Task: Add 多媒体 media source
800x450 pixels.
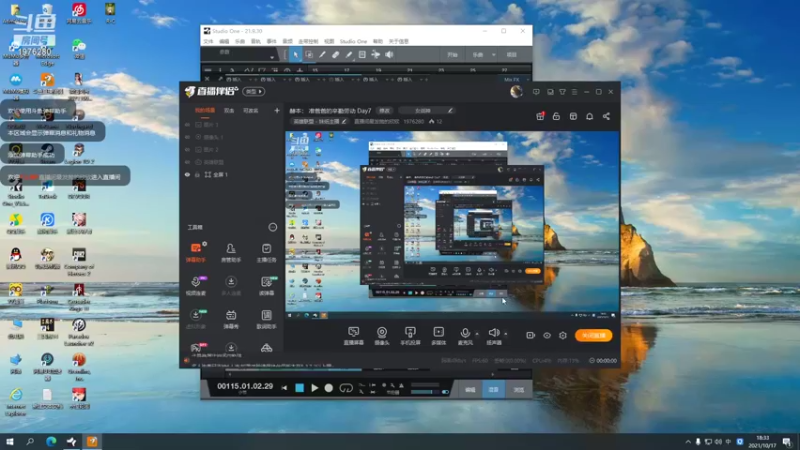Action: click(439, 336)
